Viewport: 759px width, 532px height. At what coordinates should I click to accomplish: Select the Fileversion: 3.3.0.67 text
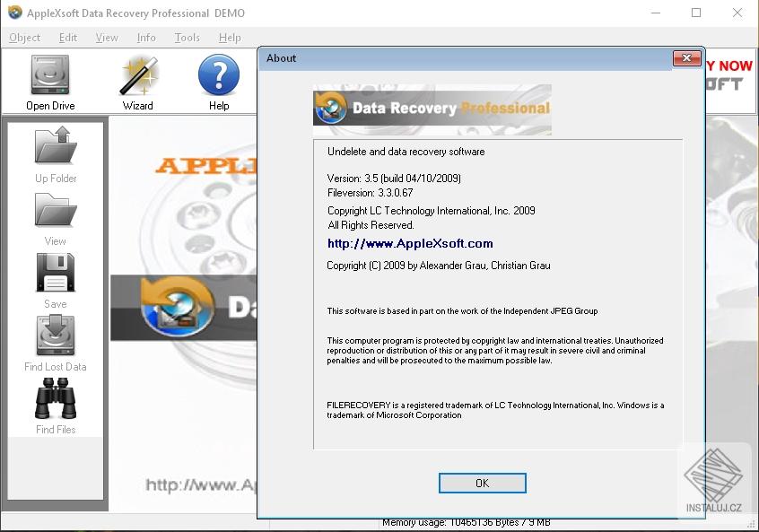pyautogui.click(x=370, y=193)
